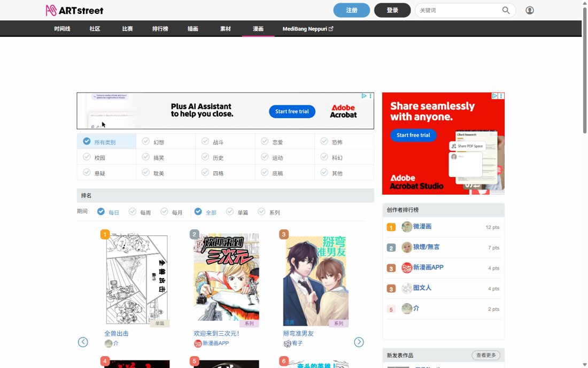This screenshot has height=368, width=588.
Task: Select 悬疑 category filter
Action: click(x=106, y=173)
